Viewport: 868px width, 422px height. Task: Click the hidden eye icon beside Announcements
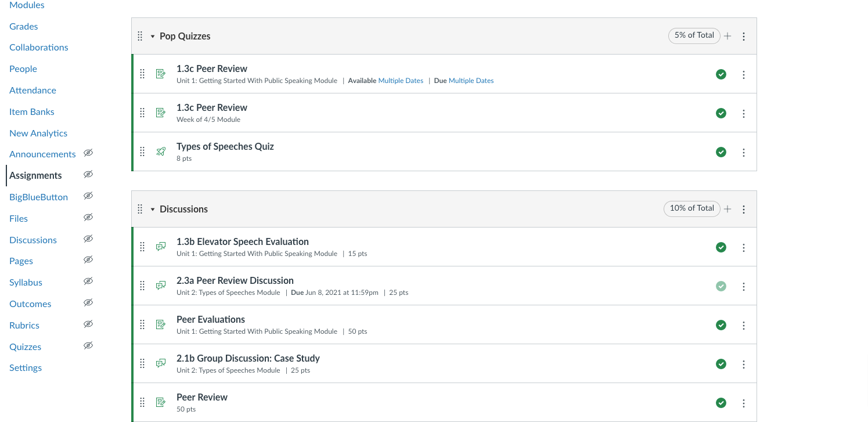pos(88,153)
